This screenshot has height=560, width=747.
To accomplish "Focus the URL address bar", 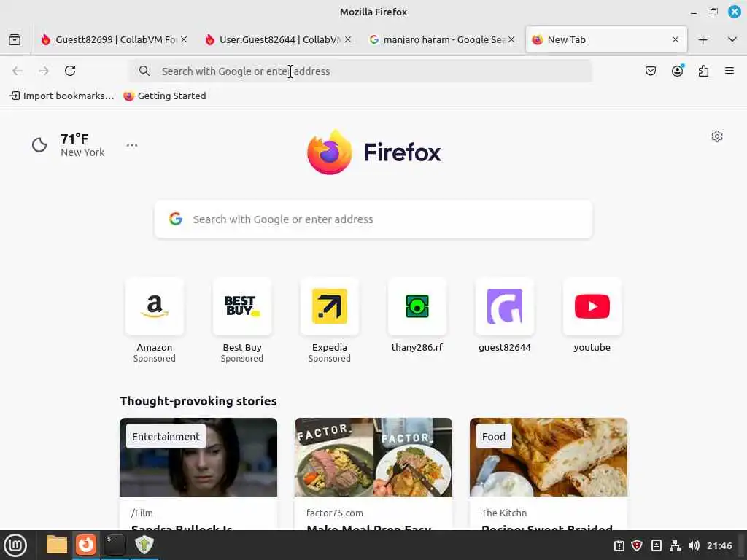I will [360, 71].
